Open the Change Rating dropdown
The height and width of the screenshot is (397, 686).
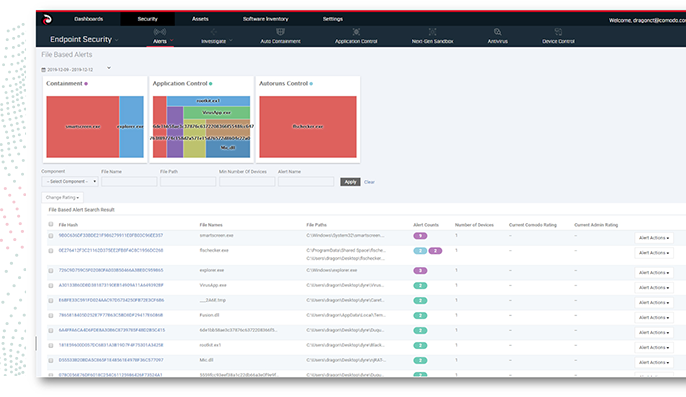click(62, 197)
